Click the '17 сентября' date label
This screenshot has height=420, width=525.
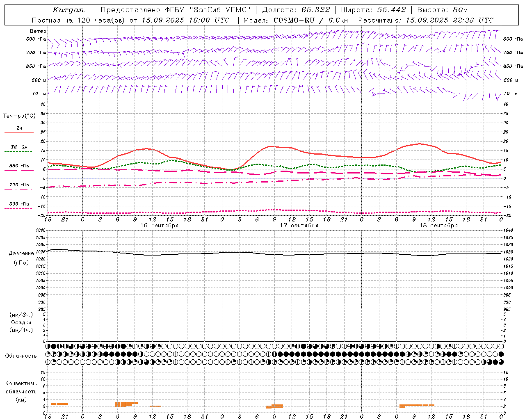point(299,226)
